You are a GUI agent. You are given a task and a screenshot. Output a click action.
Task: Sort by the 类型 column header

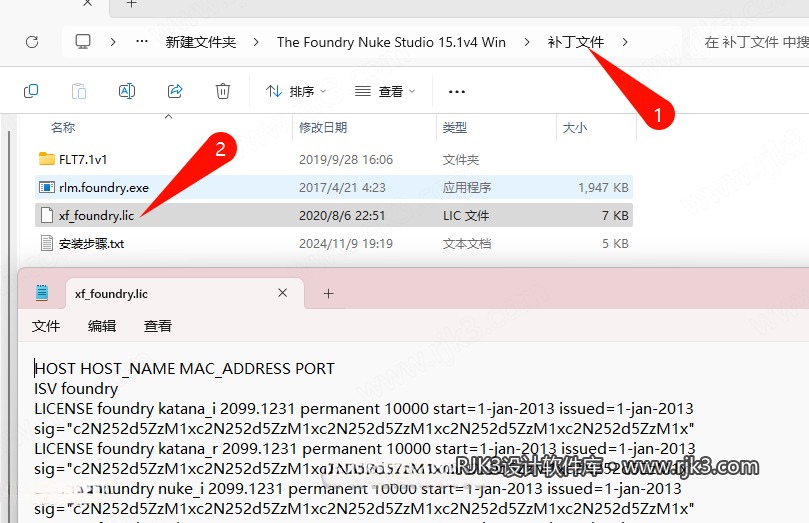(455, 127)
